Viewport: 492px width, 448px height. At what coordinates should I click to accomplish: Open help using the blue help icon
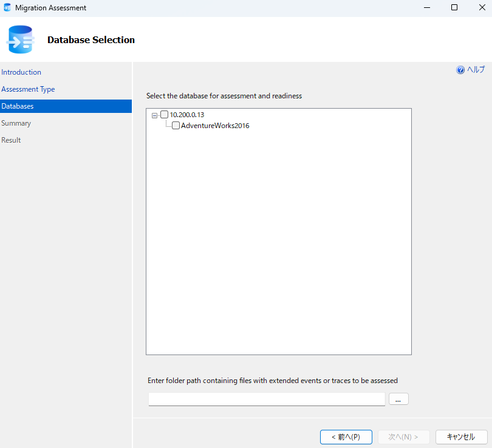[460, 69]
